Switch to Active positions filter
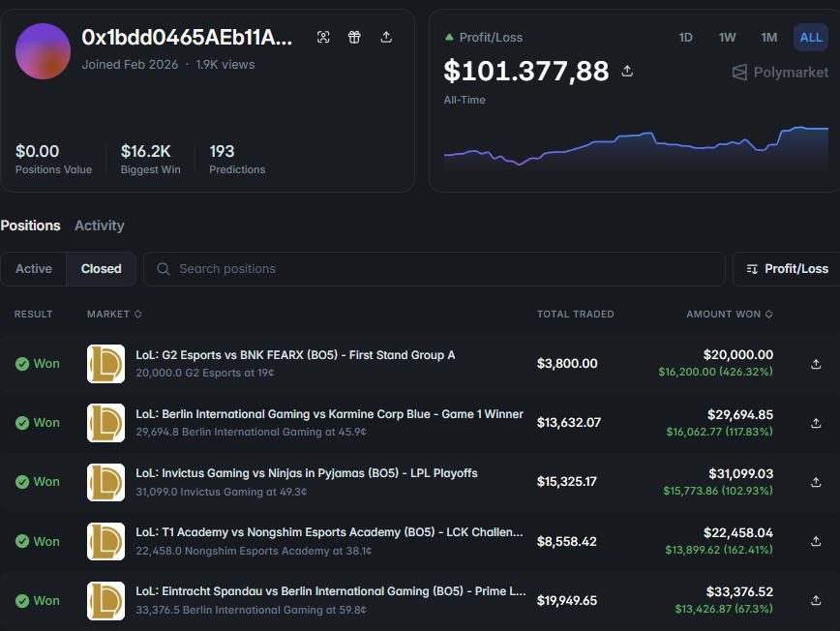The image size is (840, 631). 34,269
